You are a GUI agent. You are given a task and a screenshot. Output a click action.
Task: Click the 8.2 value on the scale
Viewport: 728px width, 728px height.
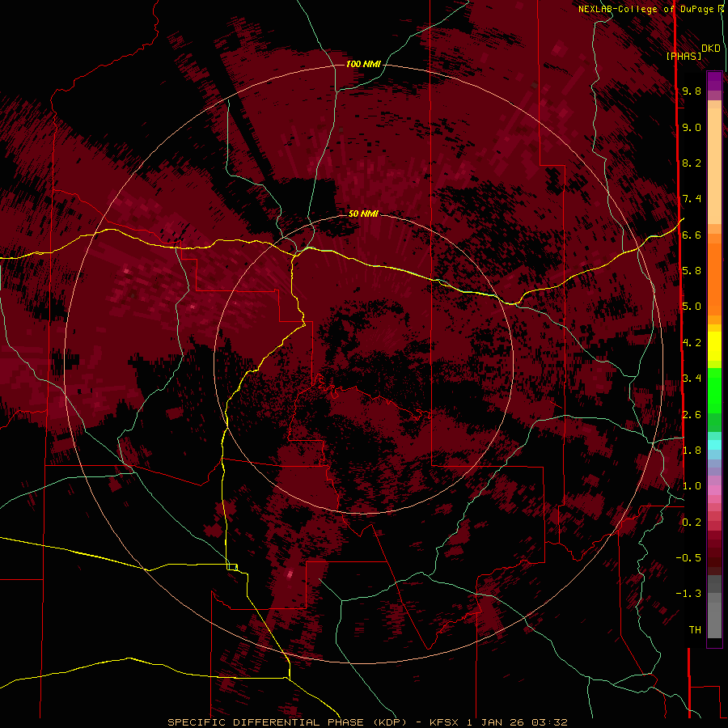tap(692, 163)
